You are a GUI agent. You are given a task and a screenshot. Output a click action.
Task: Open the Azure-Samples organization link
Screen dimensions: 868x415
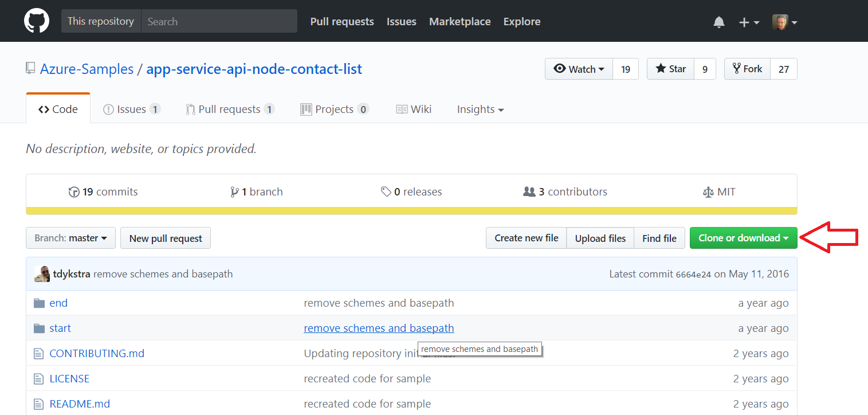pyautogui.click(x=87, y=69)
